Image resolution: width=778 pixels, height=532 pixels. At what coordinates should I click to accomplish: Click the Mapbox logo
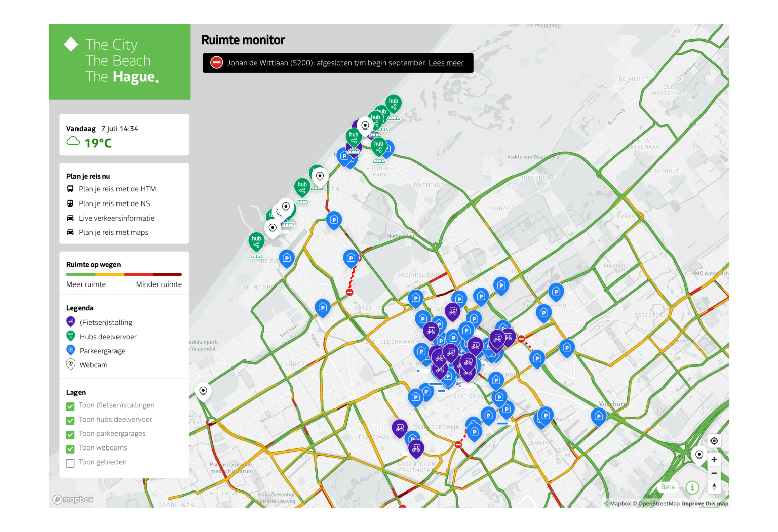pos(73,500)
